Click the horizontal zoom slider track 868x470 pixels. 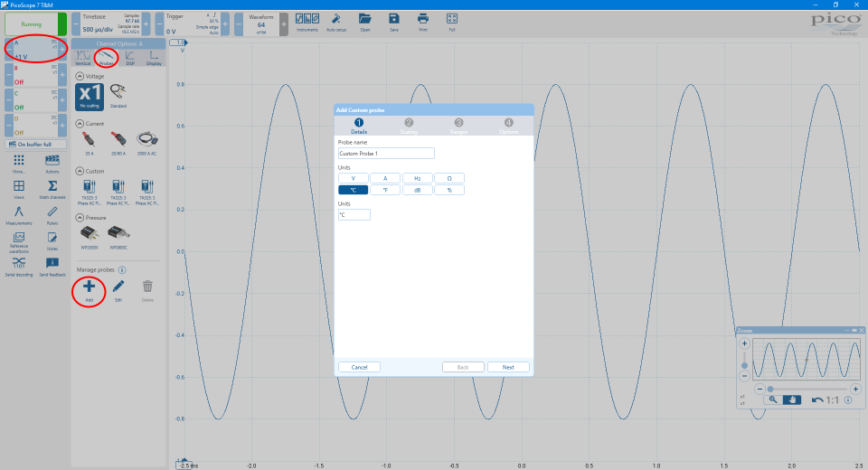[x=809, y=389]
